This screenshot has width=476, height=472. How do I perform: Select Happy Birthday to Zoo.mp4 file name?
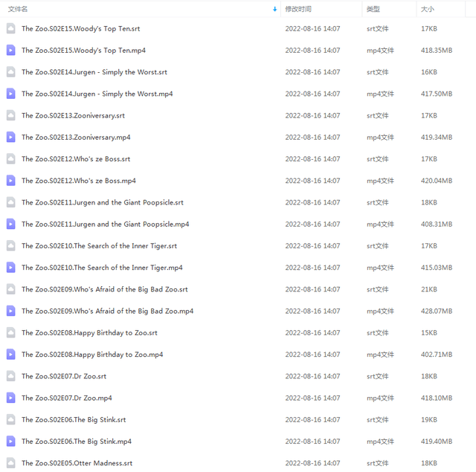point(92,355)
